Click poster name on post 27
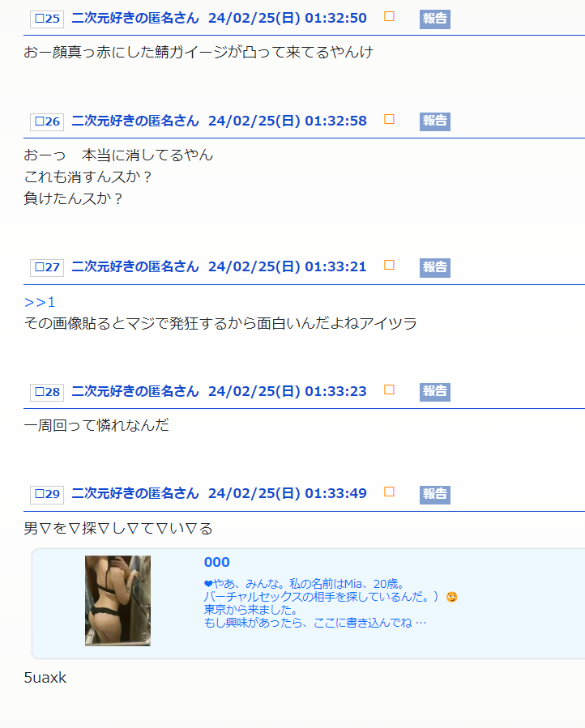The width and height of the screenshot is (585, 728). 135,266
